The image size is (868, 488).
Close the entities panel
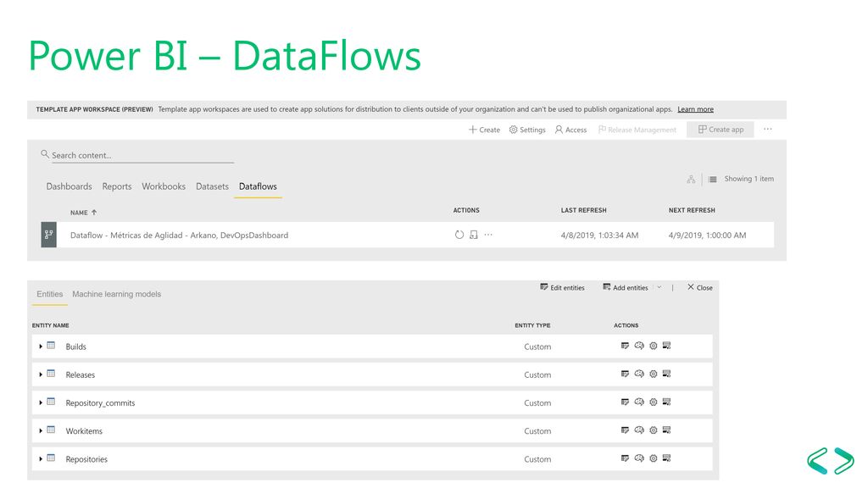[700, 288]
